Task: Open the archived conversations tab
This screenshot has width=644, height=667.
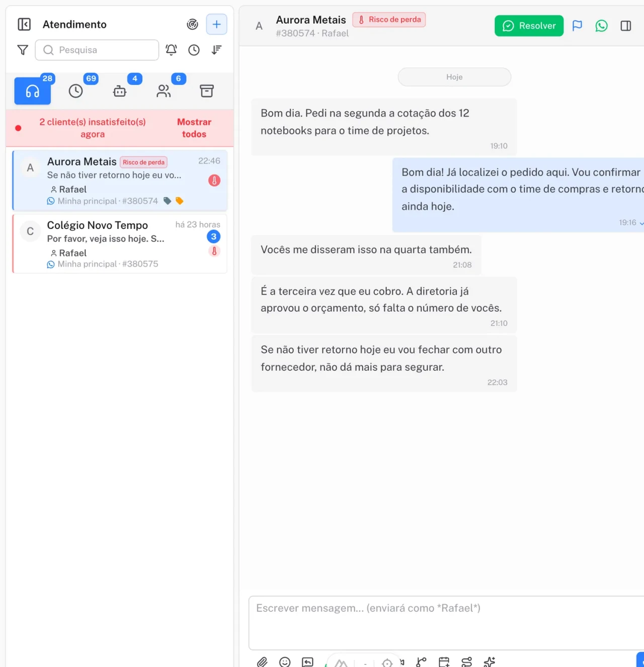Action: tap(207, 91)
